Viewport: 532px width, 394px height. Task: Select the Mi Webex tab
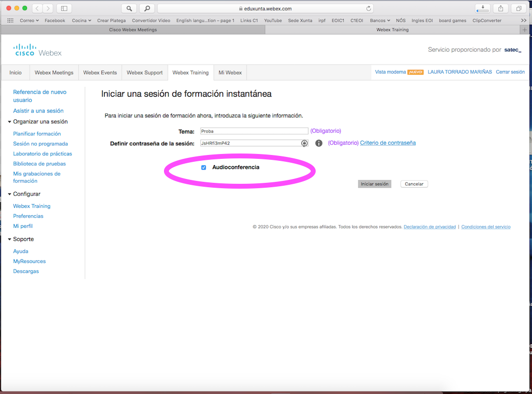(230, 73)
